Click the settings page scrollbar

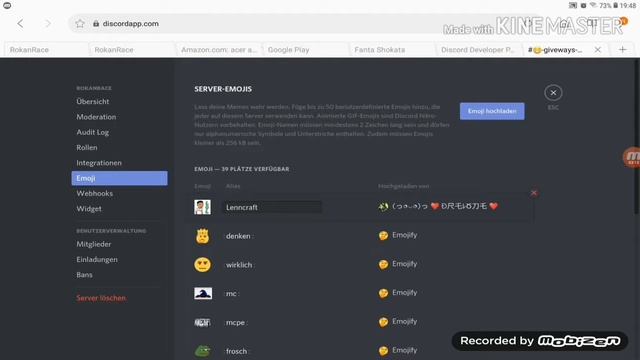tap(638, 137)
